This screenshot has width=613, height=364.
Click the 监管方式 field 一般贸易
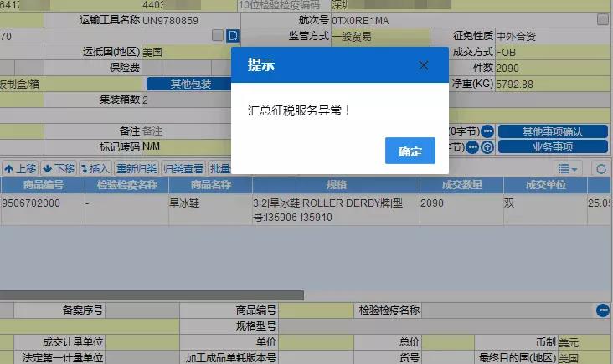(x=380, y=36)
